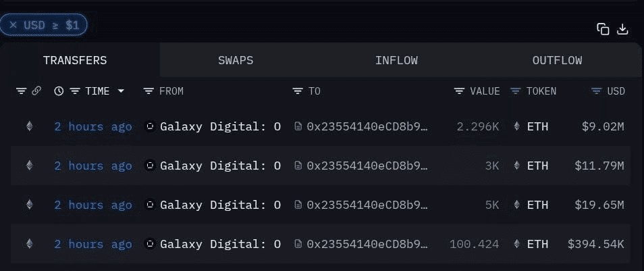Open recipient address in the $19.65M row
Image resolution: width=644 pixels, height=271 pixels.
(367, 205)
